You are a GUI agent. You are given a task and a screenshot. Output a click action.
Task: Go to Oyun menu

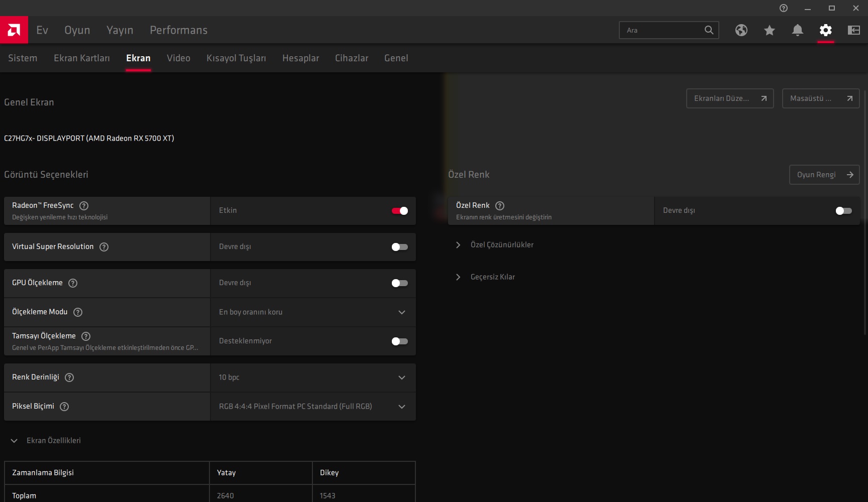77,30
